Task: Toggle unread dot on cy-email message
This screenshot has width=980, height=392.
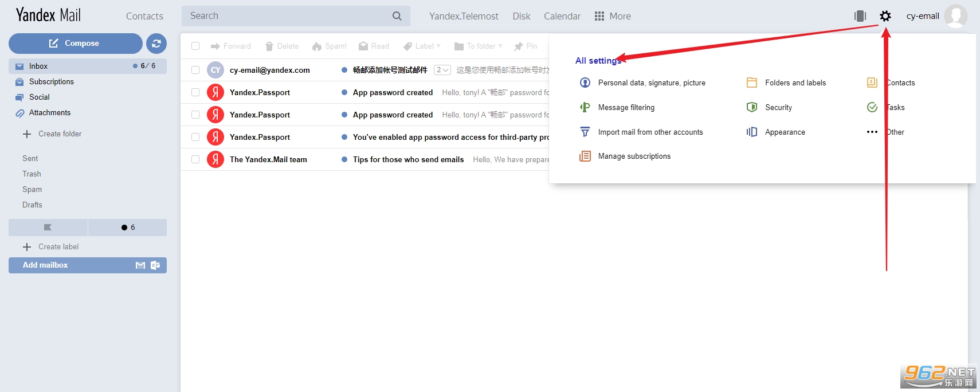Action: tap(344, 70)
